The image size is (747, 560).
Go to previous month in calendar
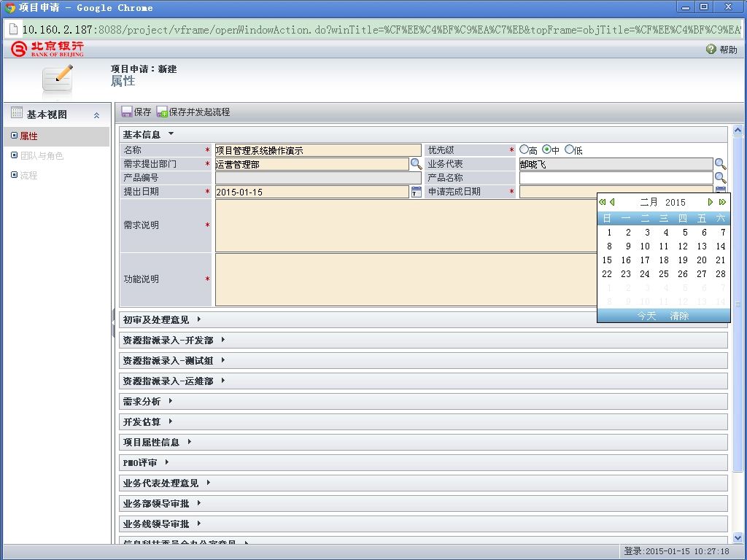tap(612, 202)
